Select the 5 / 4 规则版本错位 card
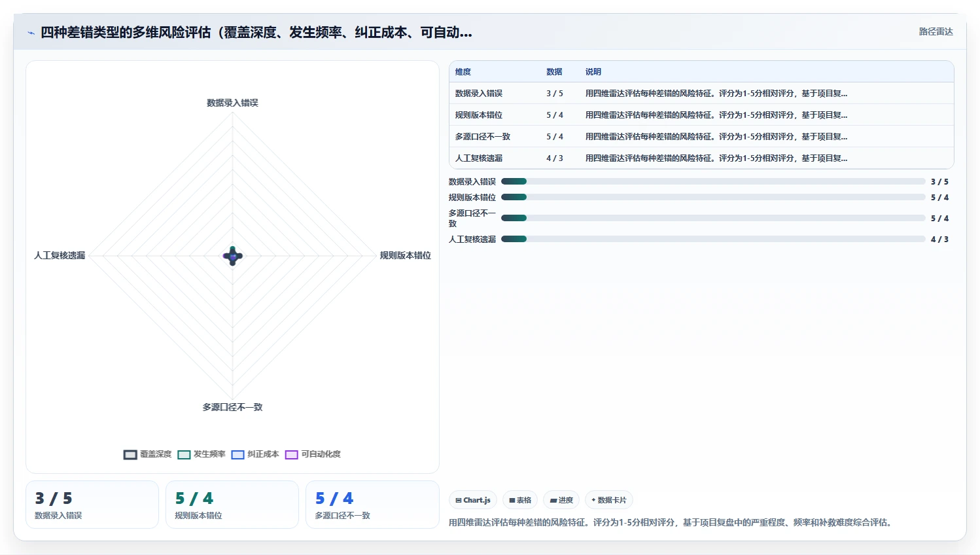980x555 pixels. click(x=232, y=505)
